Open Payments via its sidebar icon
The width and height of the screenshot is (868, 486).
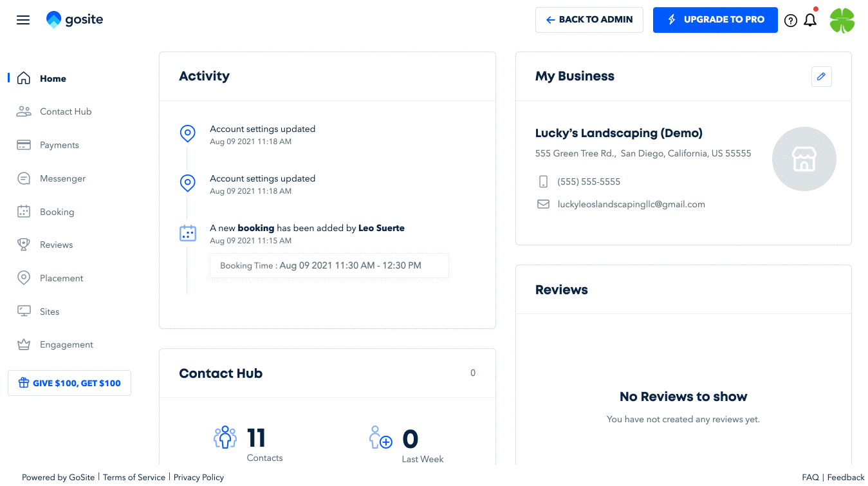[23, 145]
